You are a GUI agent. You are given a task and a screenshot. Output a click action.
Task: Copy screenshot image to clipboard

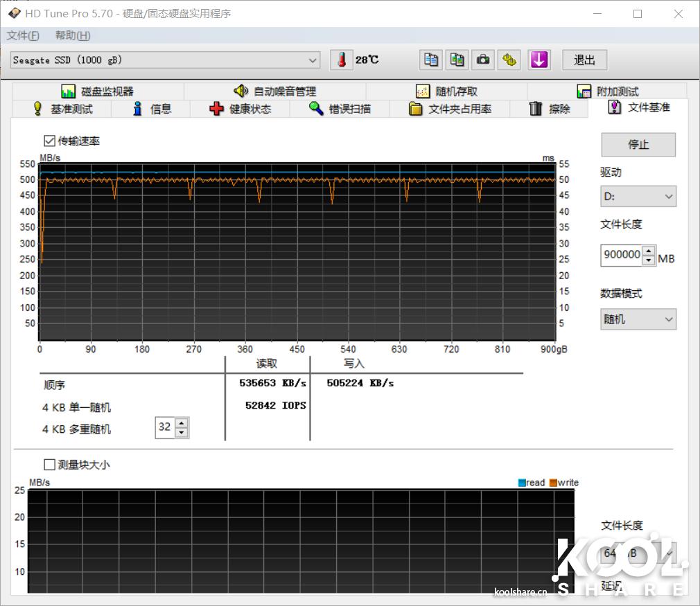[457, 60]
